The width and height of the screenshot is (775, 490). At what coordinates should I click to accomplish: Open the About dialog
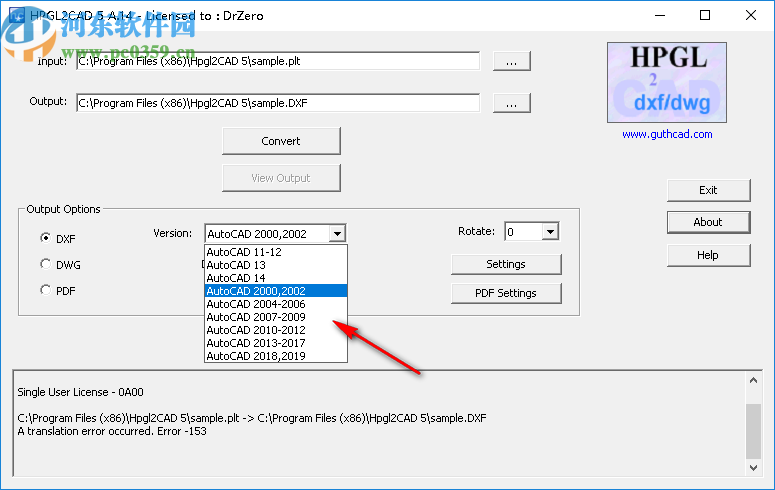click(708, 223)
